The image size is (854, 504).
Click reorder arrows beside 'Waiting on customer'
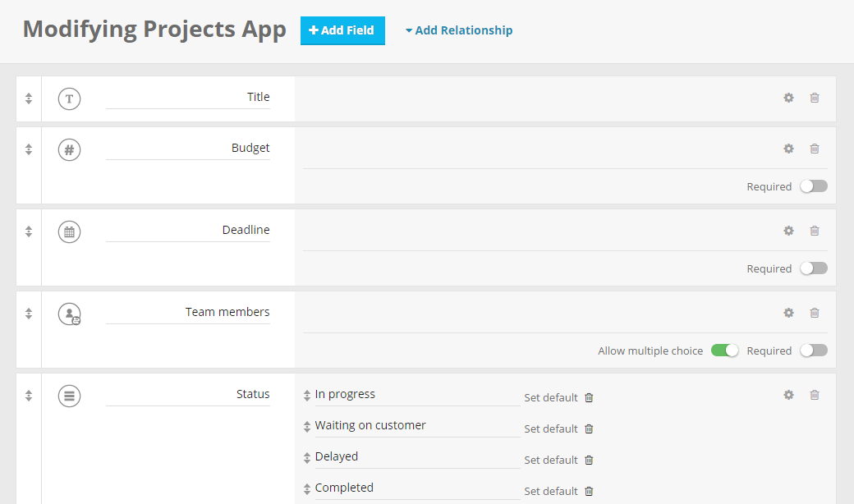pyautogui.click(x=307, y=427)
